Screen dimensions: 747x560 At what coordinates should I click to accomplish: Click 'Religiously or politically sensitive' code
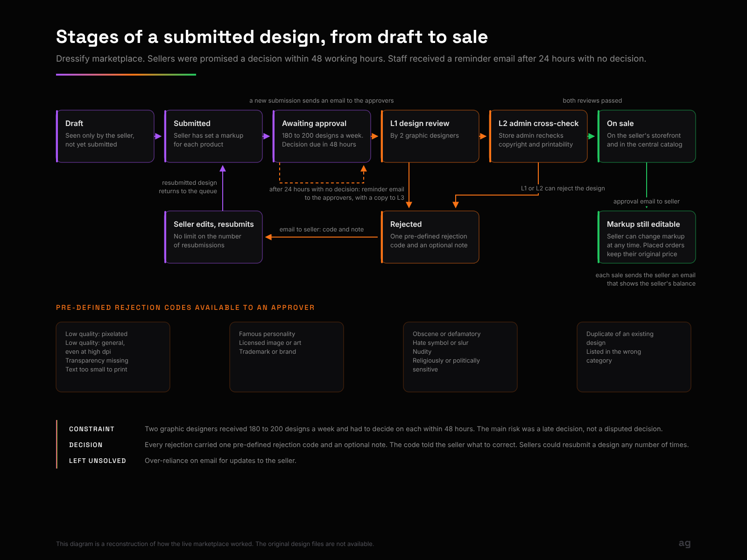coord(446,365)
